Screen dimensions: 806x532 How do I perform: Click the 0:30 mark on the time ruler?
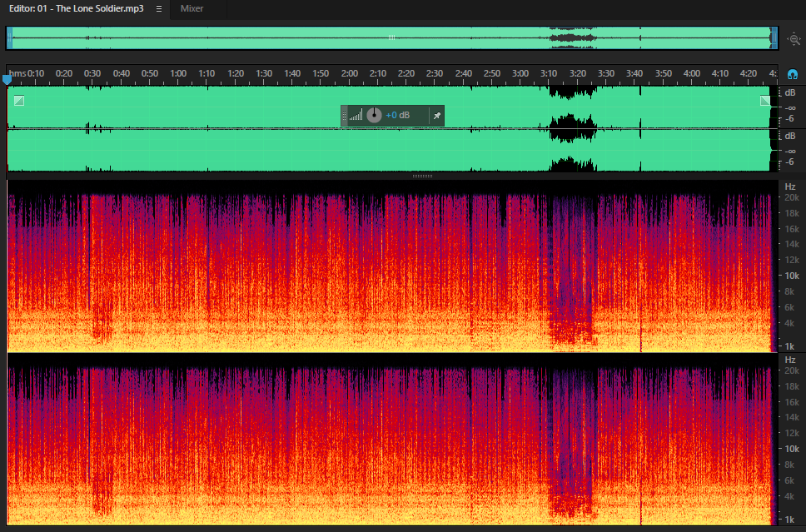pos(92,73)
